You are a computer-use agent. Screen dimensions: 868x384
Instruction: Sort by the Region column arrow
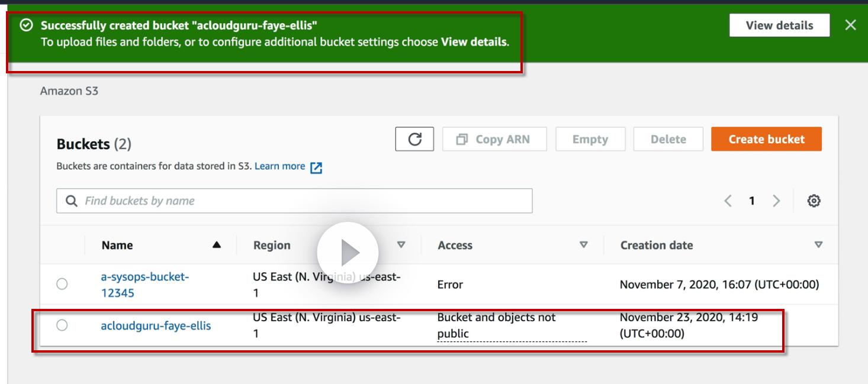point(401,244)
